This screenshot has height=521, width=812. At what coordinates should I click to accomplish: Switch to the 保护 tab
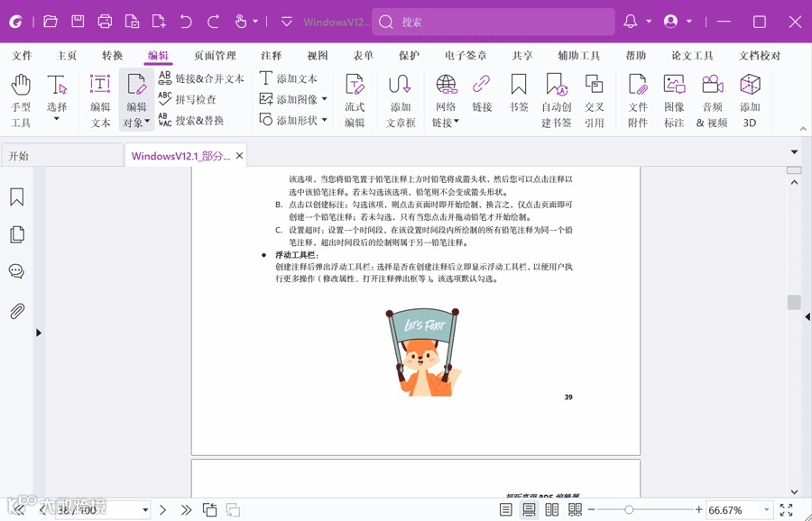pyautogui.click(x=409, y=55)
